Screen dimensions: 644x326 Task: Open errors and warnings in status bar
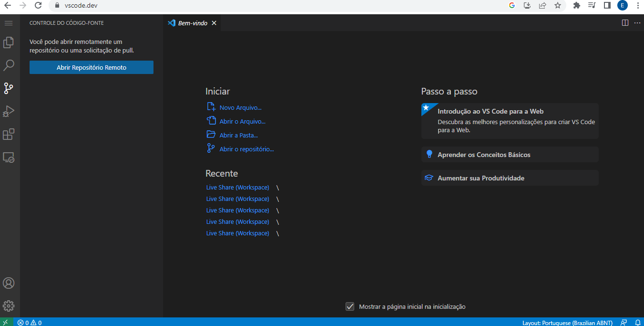(x=30, y=323)
